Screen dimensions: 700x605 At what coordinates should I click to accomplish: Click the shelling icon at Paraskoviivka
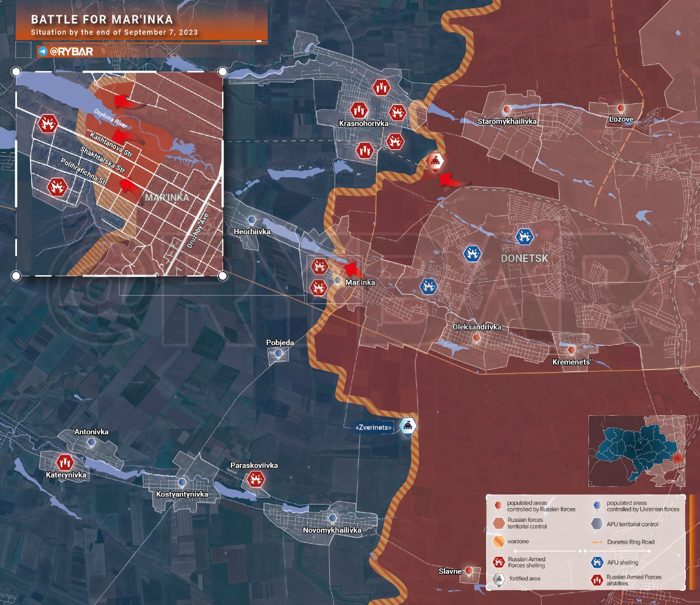click(x=255, y=480)
